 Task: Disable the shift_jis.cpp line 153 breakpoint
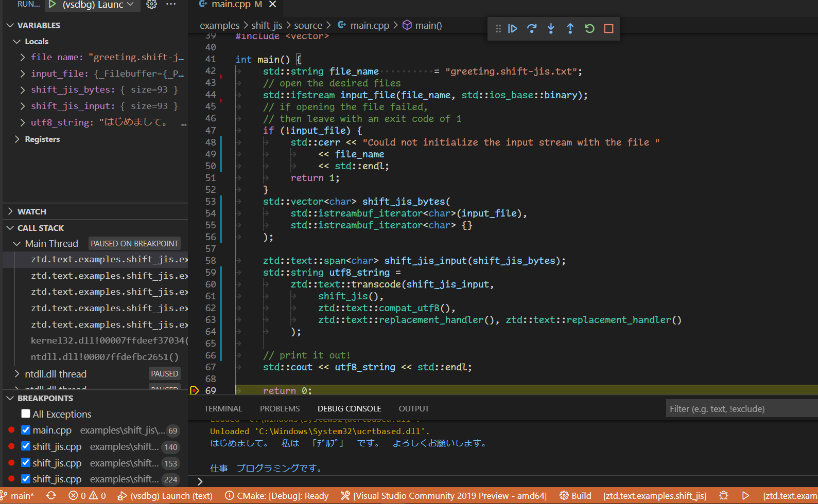pos(26,463)
